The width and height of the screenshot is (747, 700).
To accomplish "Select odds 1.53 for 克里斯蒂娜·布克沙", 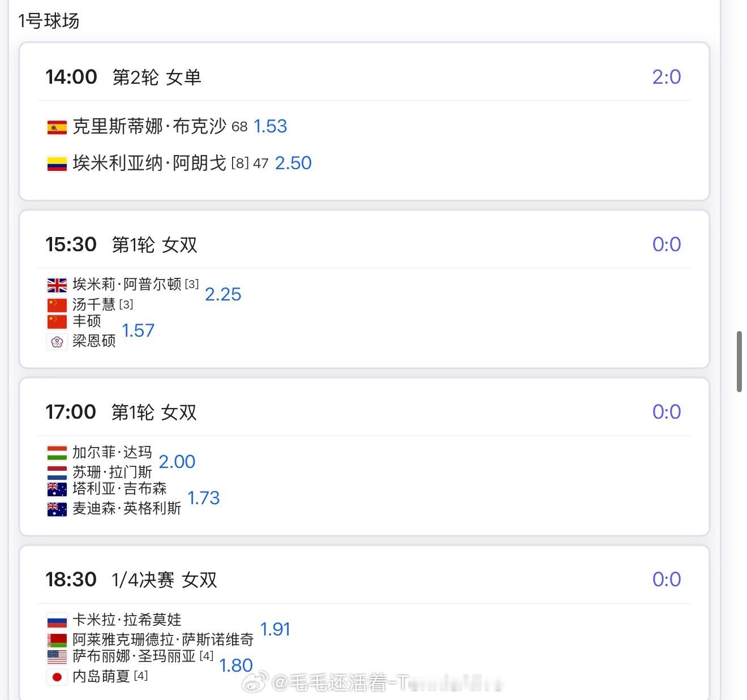I will coord(271,126).
